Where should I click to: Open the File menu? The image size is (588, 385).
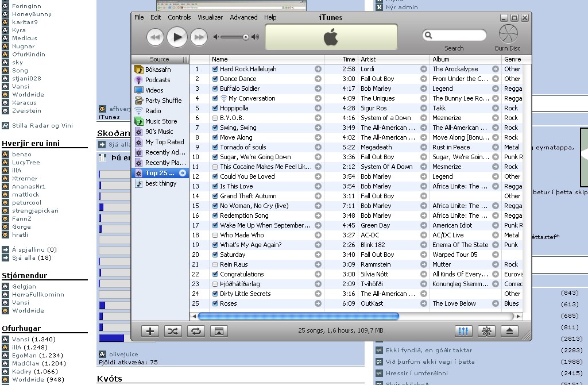tap(139, 17)
